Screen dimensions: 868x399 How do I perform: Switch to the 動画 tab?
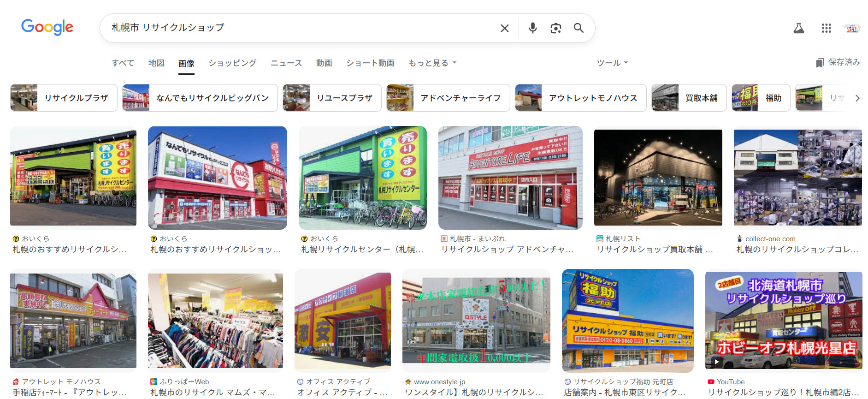(x=324, y=63)
